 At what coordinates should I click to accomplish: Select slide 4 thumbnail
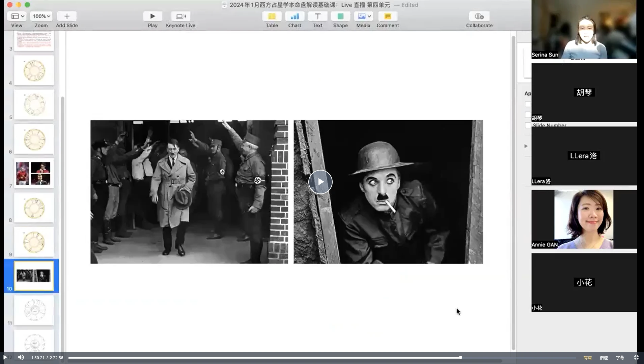[x=34, y=70]
